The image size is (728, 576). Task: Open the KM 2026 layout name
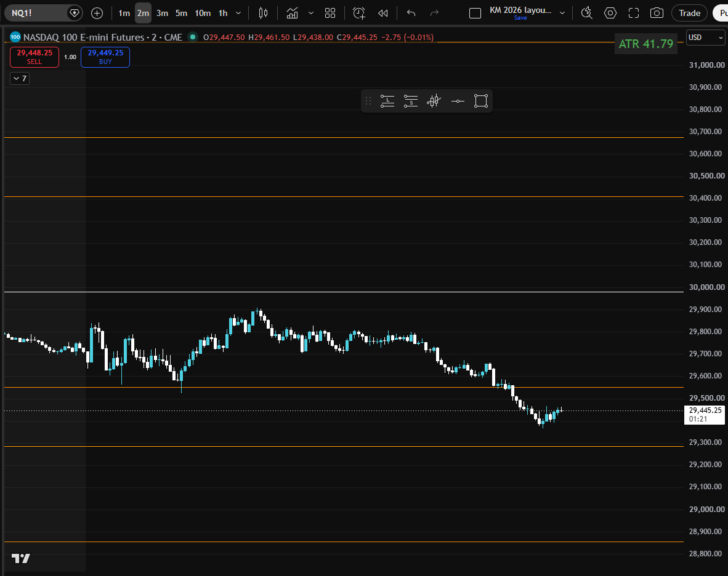point(520,10)
